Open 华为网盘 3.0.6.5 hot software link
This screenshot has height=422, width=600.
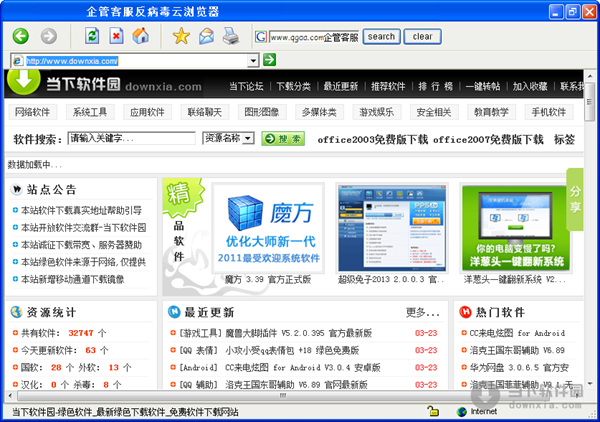pos(519,367)
